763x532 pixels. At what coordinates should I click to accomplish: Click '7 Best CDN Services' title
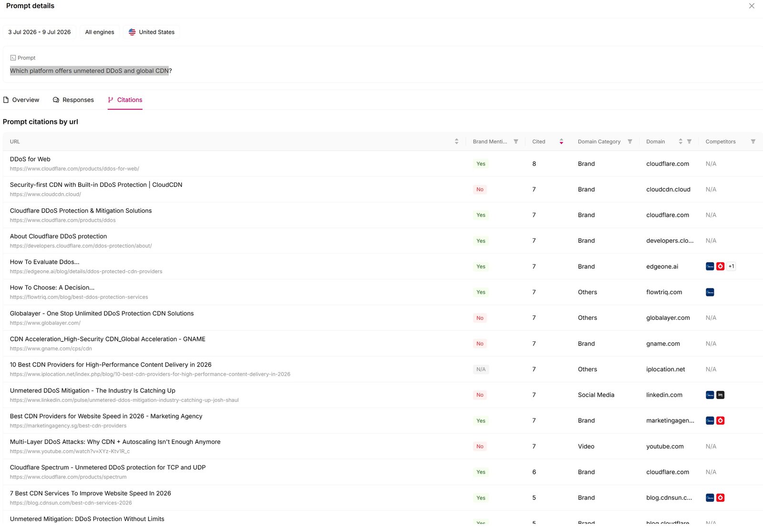[x=90, y=493]
